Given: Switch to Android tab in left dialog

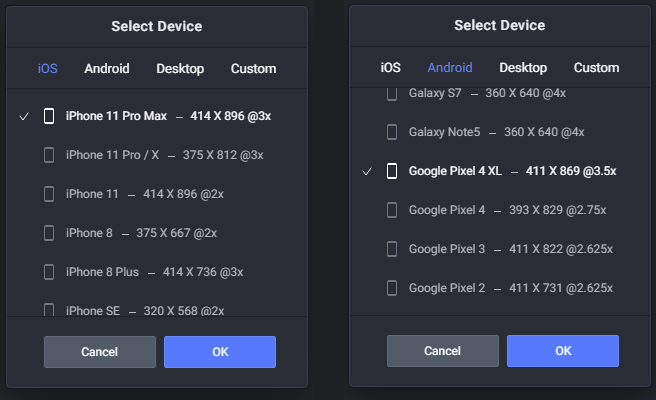Looking at the screenshot, I should (107, 68).
